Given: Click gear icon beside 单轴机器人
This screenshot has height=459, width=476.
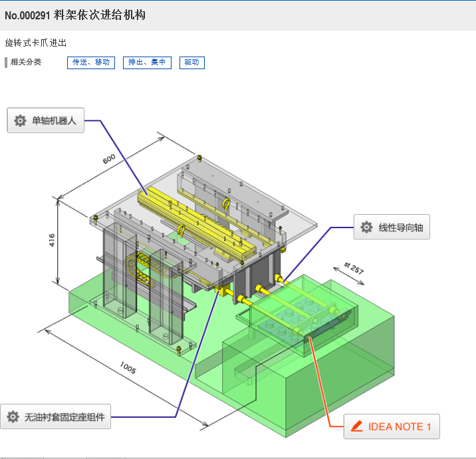Looking at the screenshot, I should coord(20,120).
